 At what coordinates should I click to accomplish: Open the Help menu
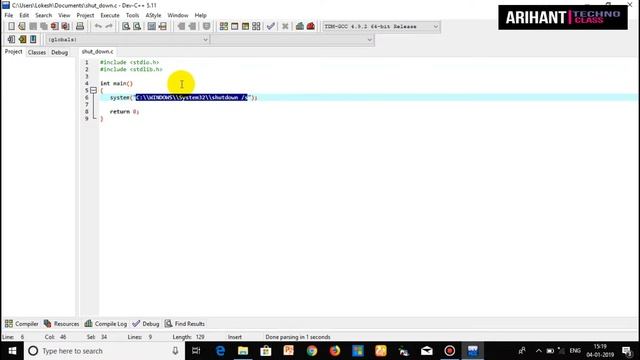click(200, 15)
